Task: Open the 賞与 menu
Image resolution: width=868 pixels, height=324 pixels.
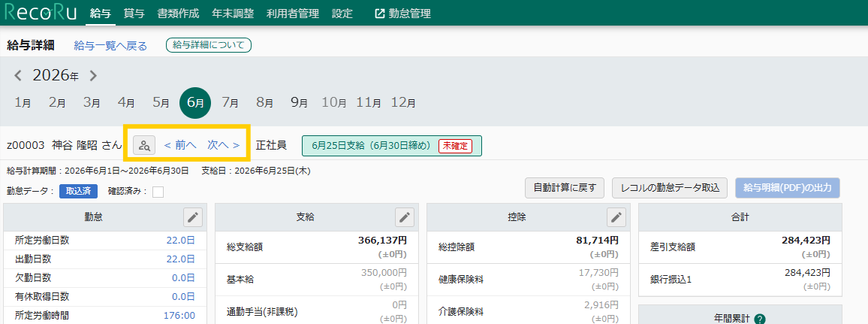Action: click(134, 14)
